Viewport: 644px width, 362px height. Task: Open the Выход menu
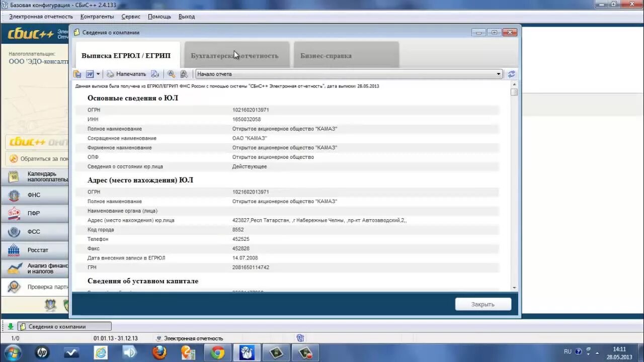(187, 17)
